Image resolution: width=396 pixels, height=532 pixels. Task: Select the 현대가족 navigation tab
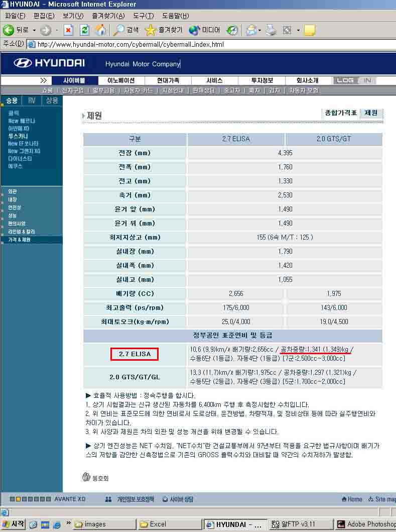(x=168, y=80)
